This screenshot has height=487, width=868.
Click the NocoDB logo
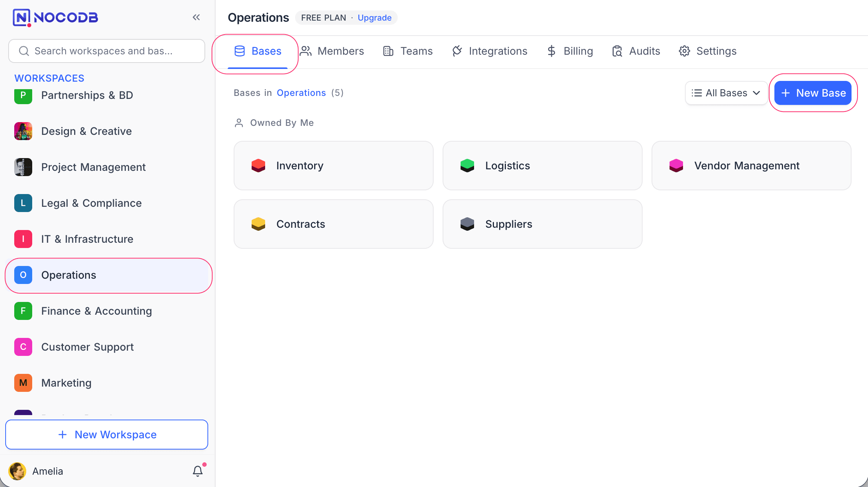point(55,17)
